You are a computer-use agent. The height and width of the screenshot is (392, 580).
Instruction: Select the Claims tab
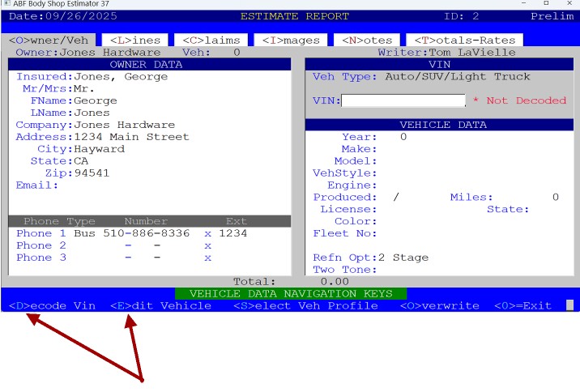click(209, 40)
